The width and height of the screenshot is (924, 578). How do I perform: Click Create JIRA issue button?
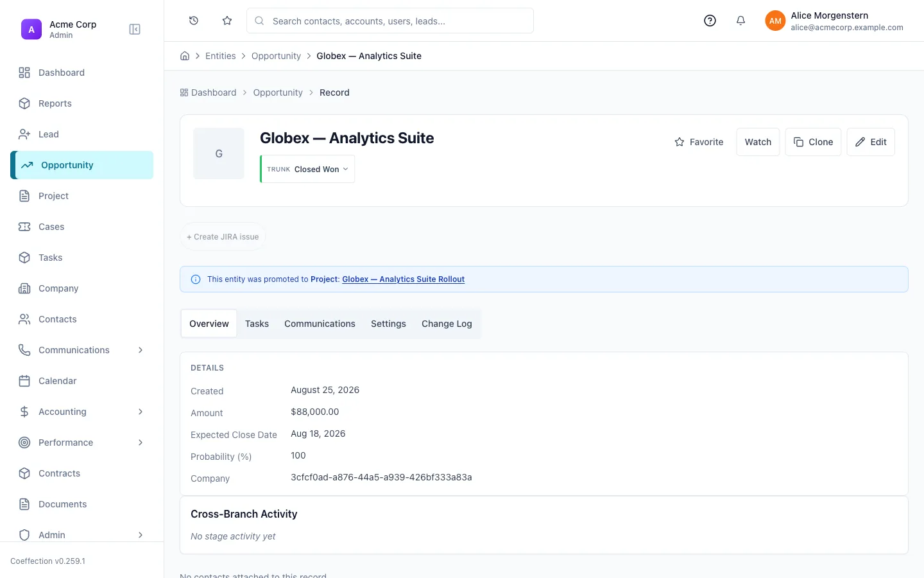pos(223,237)
